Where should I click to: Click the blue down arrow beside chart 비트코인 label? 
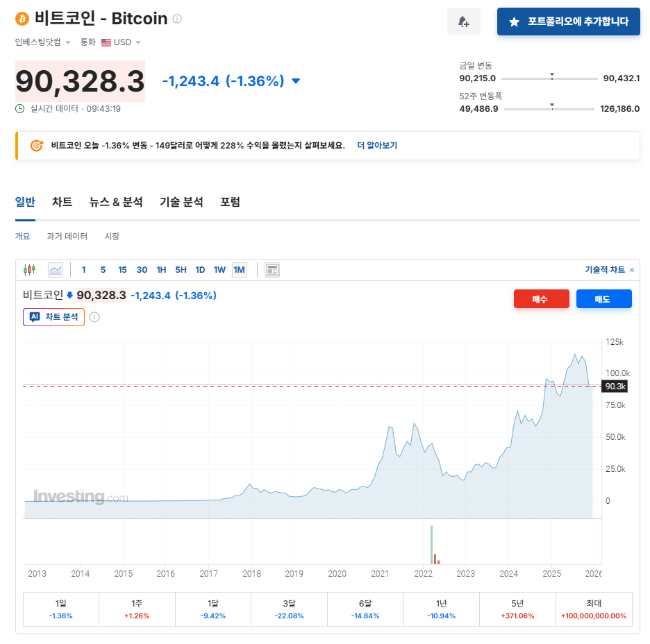pyautogui.click(x=69, y=296)
